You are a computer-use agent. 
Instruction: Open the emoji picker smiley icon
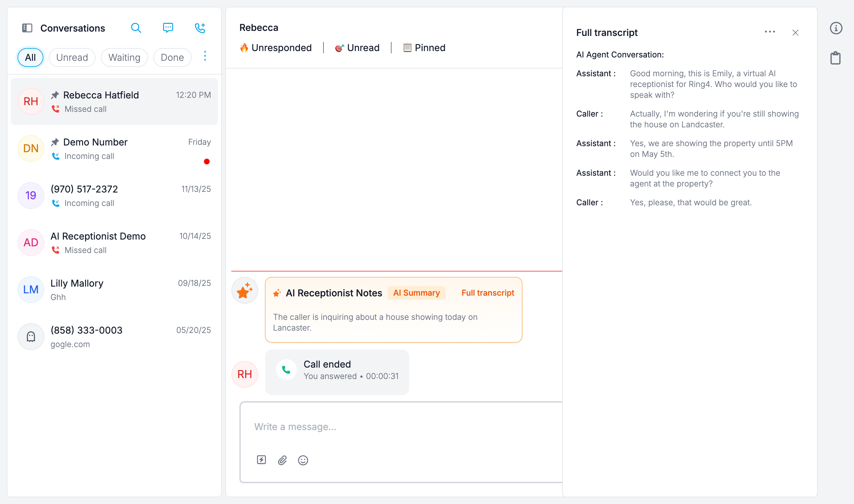click(303, 460)
